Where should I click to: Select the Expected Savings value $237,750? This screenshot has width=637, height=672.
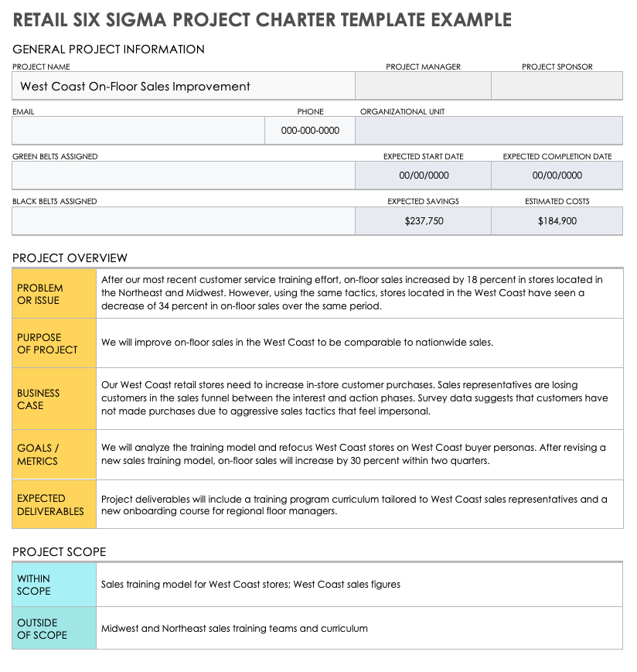(x=424, y=221)
